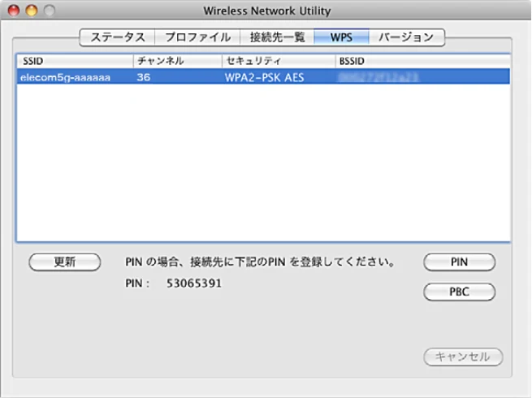Click channel value 36 in the row
Image resolution: width=532 pixels, height=398 pixels.
click(x=144, y=77)
